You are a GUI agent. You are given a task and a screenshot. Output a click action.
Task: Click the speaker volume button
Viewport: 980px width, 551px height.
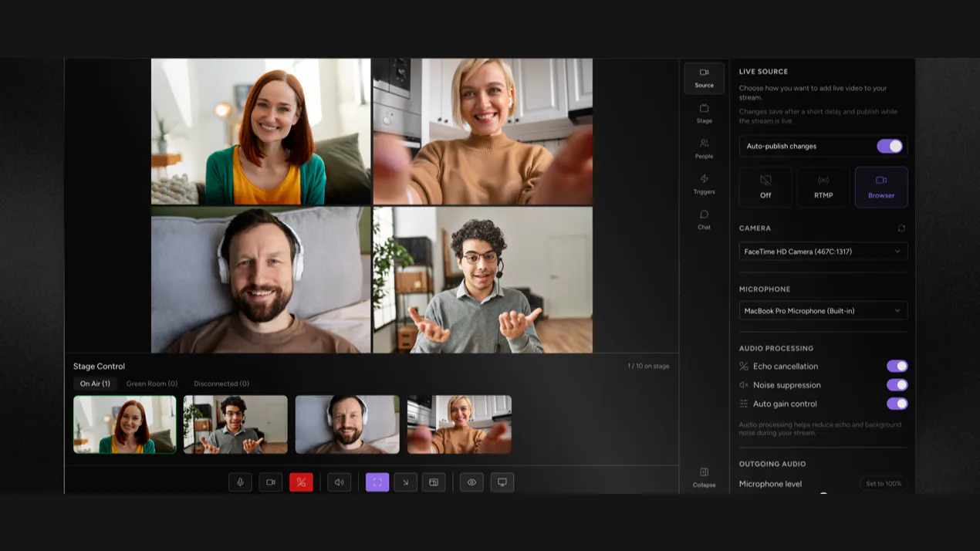(339, 482)
